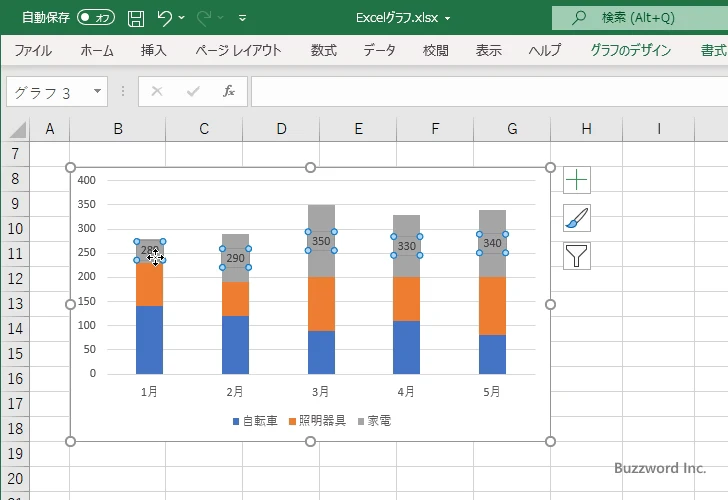Click the Undo arrow icon

tap(164, 18)
